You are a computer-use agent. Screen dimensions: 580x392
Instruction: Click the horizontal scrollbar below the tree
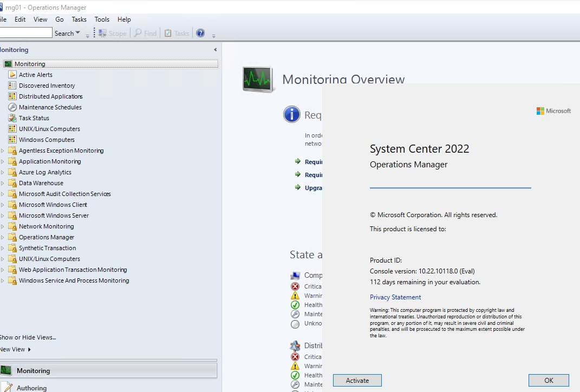point(108,360)
